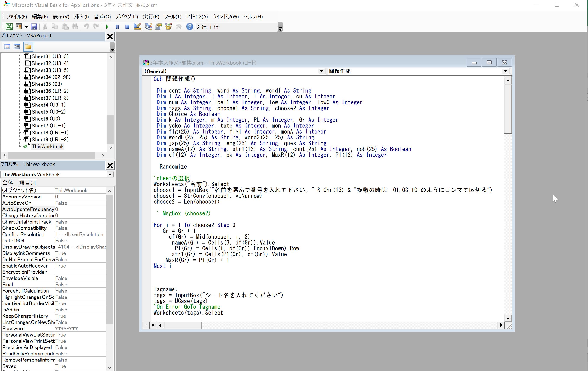Open ツール(T) menu

(172, 17)
